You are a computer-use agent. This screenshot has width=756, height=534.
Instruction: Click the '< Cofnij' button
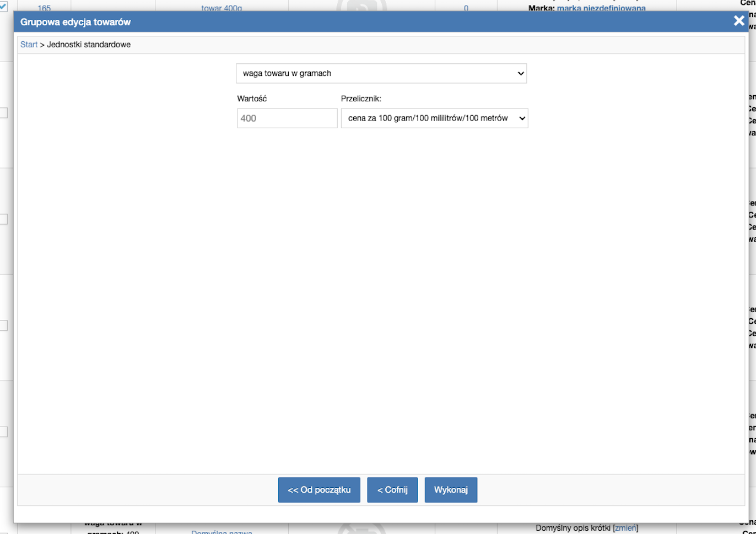(x=392, y=490)
